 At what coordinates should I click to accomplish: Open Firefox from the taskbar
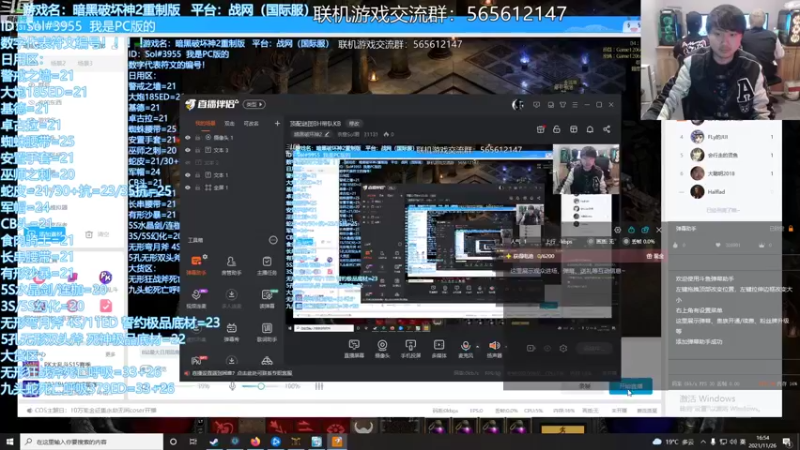255,442
